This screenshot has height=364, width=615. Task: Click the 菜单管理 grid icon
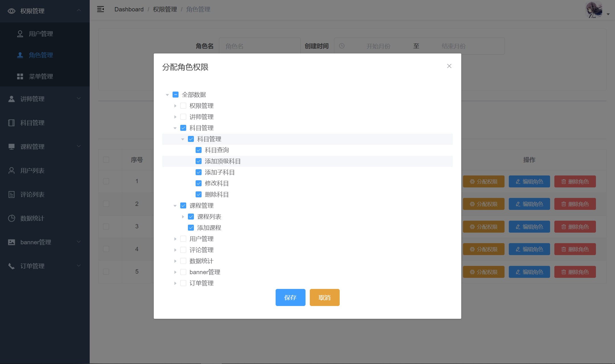pyautogui.click(x=20, y=76)
